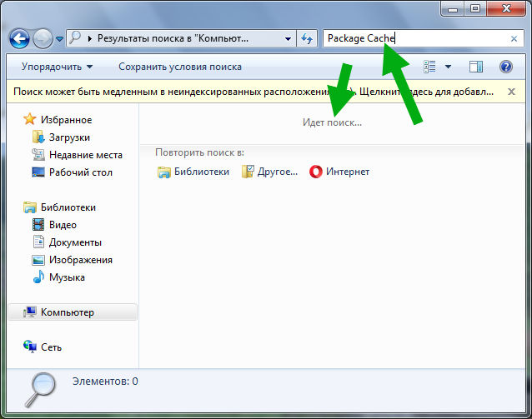532x419 pixels.
Task: Open the Изображения library
Action: pyautogui.click(x=81, y=260)
